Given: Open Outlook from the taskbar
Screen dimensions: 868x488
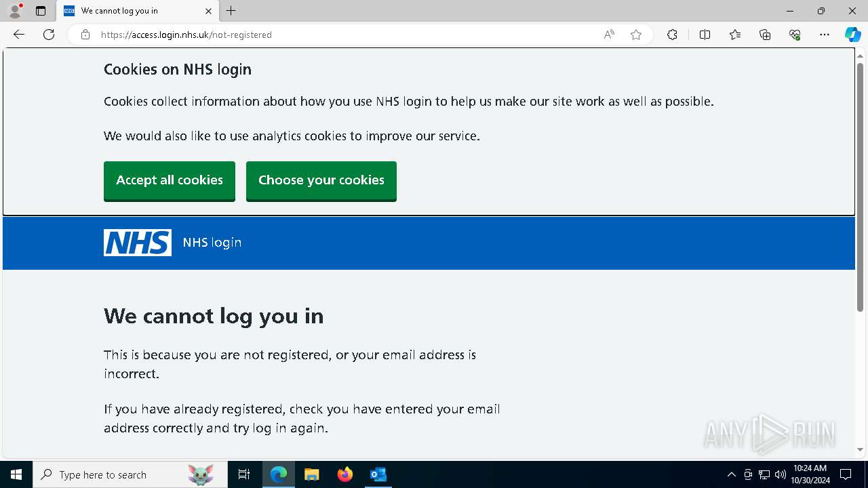Looking at the screenshot, I should pyautogui.click(x=378, y=474).
